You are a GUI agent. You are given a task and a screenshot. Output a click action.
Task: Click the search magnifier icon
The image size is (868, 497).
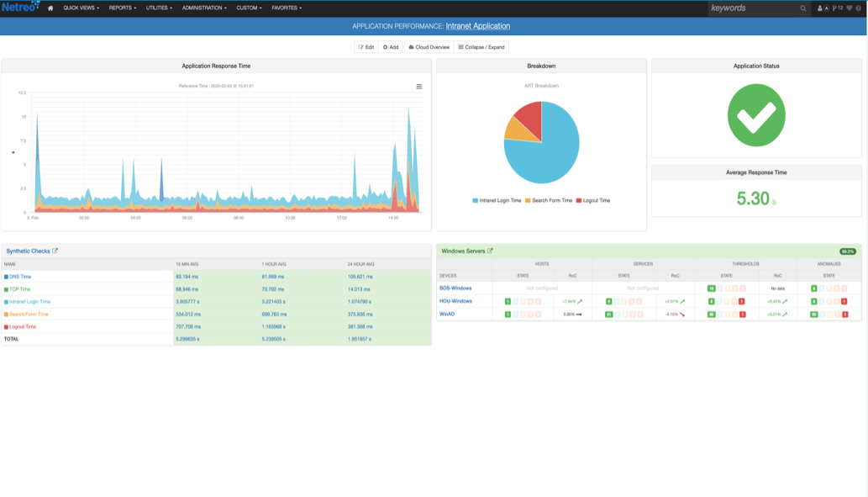tap(802, 8)
